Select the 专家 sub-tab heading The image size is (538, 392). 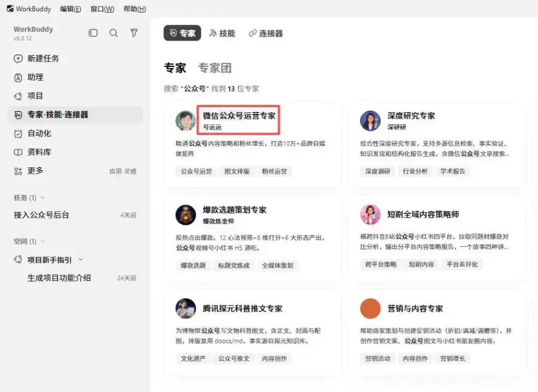175,68
